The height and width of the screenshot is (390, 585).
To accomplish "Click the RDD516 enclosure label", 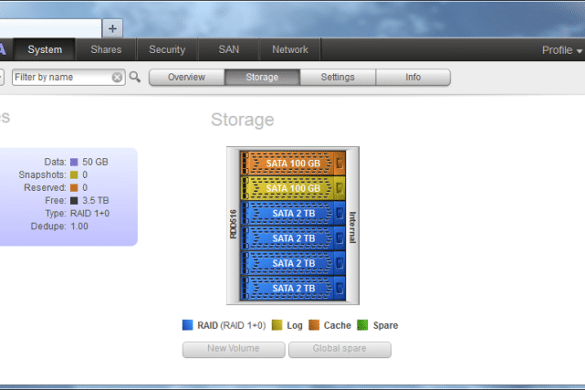I will point(233,224).
